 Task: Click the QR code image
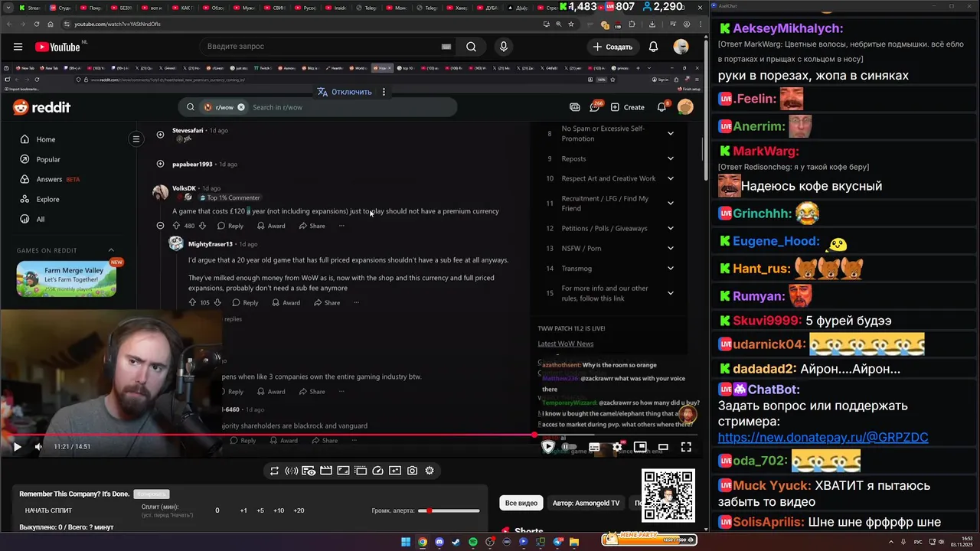[668, 496]
